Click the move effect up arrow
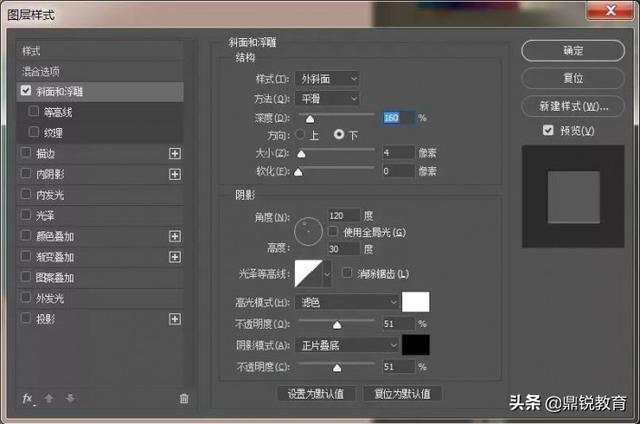The image size is (640, 424). [49, 398]
